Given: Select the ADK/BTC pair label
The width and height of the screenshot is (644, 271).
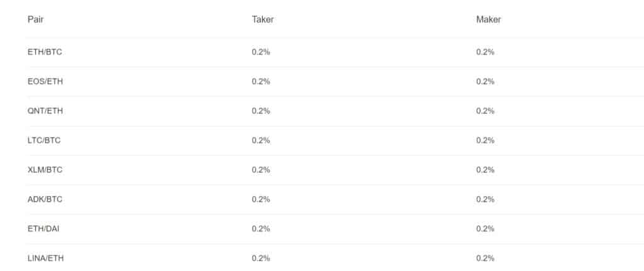Looking at the screenshot, I should click(45, 199).
